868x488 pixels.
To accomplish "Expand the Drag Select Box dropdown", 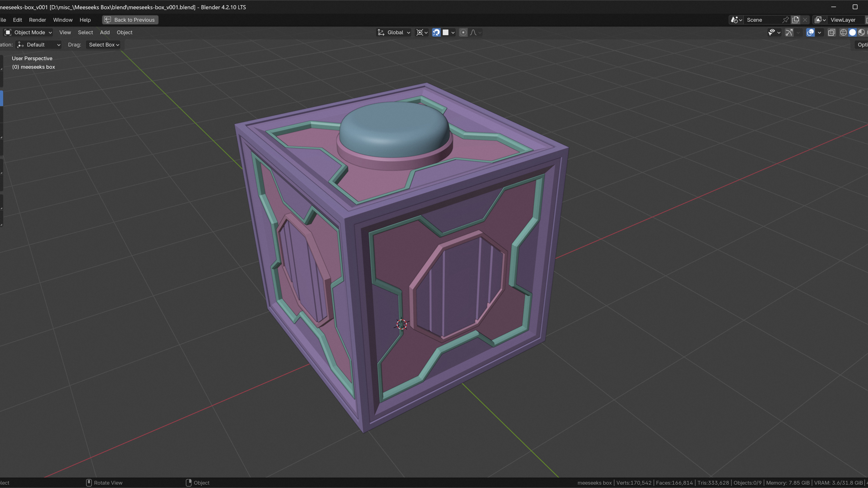I will 104,45.
